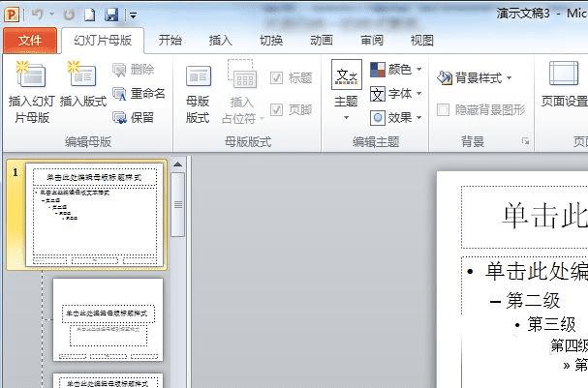Click the 插入幻灯片母版 icon

32,75
